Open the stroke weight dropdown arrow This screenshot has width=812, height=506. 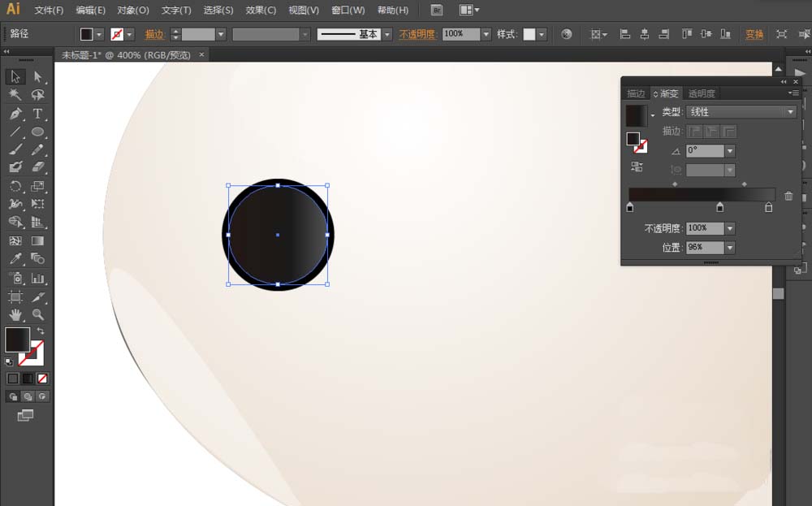[x=221, y=34]
